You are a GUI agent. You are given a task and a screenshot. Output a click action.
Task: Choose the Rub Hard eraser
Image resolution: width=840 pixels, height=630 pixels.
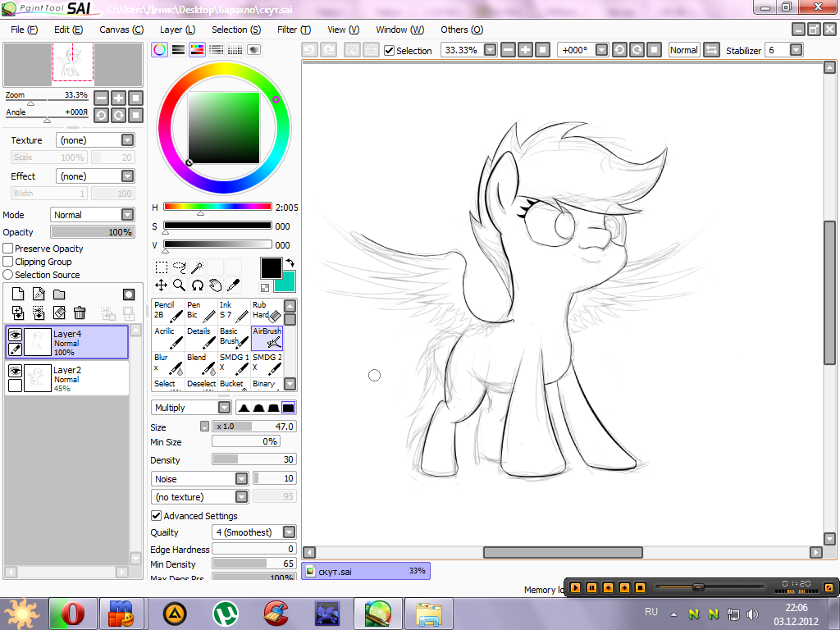pos(267,311)
